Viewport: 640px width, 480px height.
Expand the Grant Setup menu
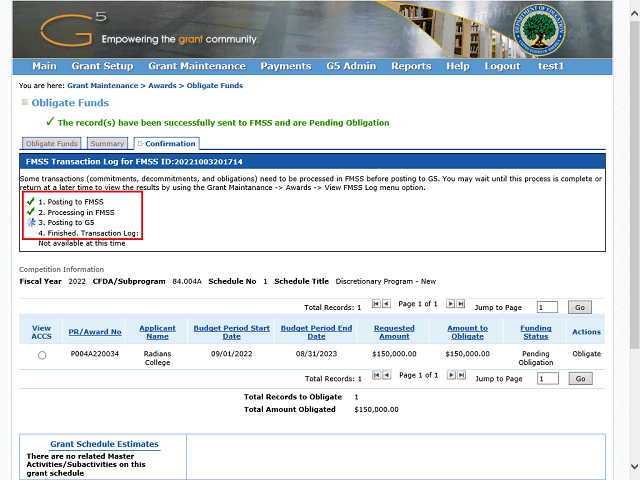click(x=102, y=66)
